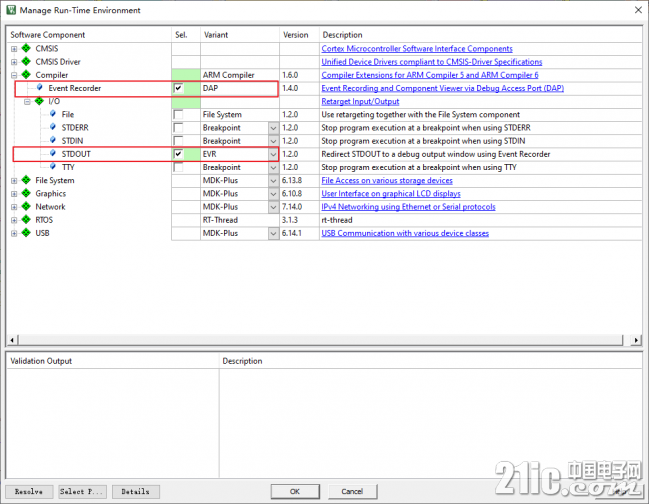Click the horizontal scrollbar left arrow
Viewport: 649px width, 504px height.
click(x=12, y=340)
